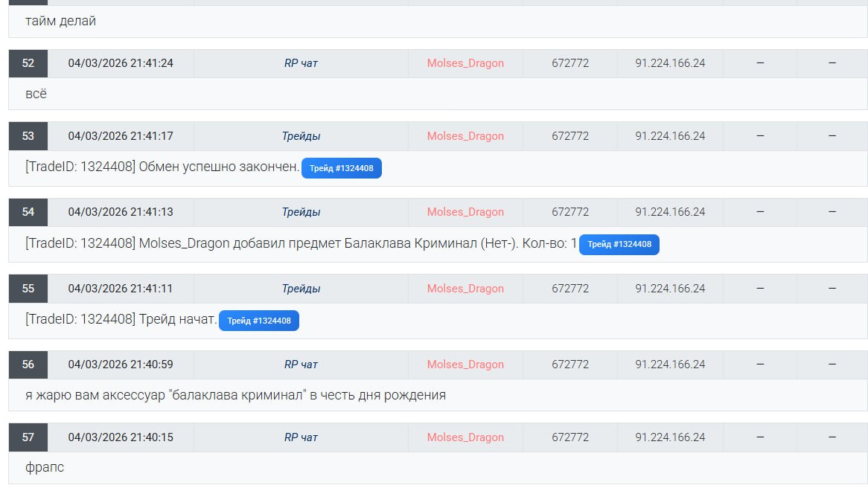Image resolution: width=868 pixels, height=488 pixels.
Task: Click the 'Трейды' label in row 55
Action: [x=301, y=289]
